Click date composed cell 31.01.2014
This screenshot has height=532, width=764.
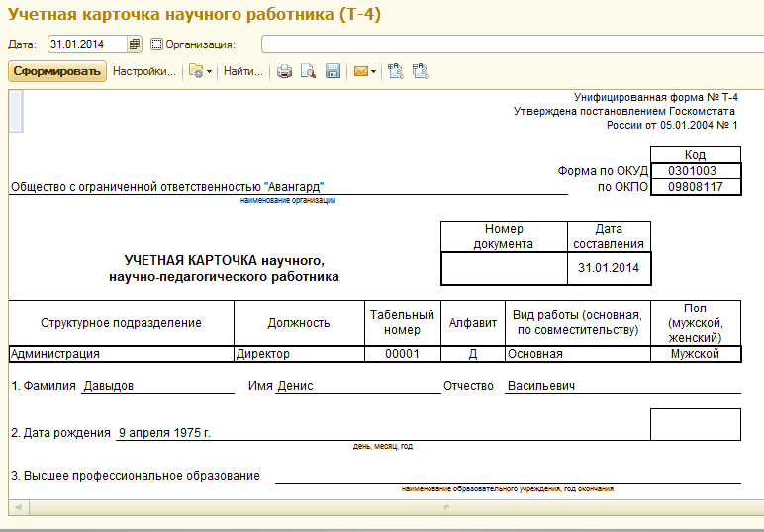click(x=609, y=268)
